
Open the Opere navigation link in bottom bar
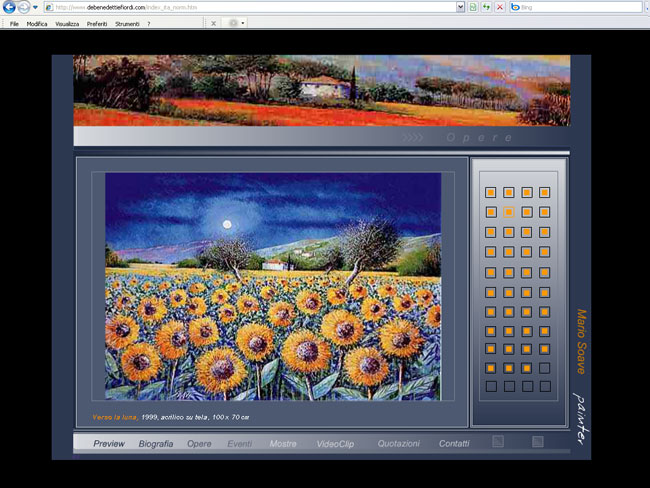(x=199, y=444)
